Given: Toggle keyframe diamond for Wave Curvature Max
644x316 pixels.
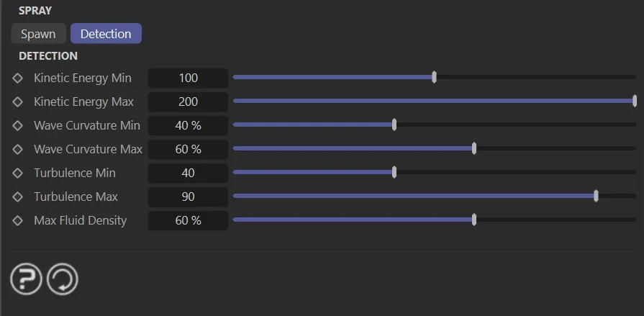Looking at the screenshot, I should pyautogui.click(x=18, y=149).
